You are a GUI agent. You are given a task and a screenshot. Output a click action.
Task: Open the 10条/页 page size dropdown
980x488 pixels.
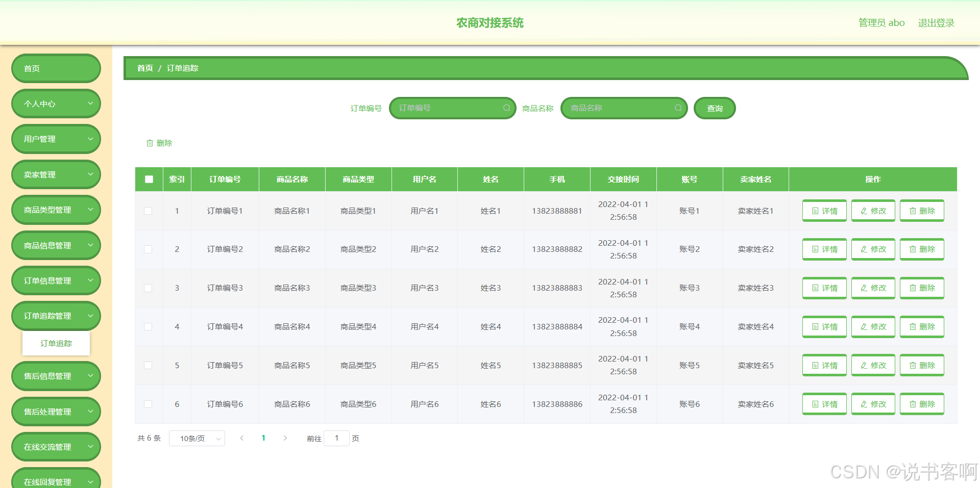[x=197, y=439]
